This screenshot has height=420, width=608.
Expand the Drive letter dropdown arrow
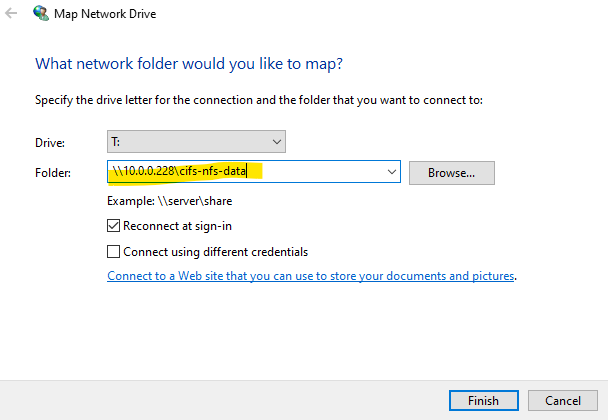pos(275,142)
